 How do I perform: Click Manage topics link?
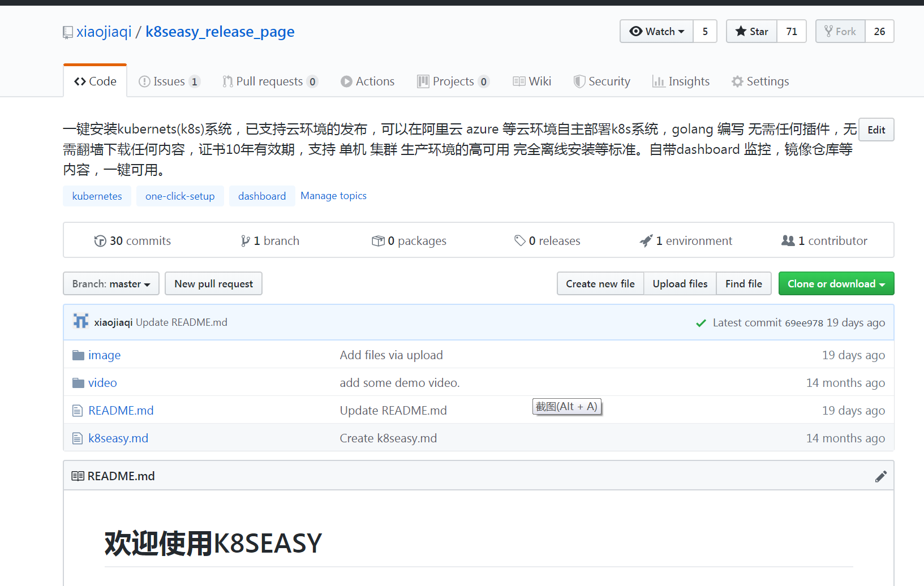pyautogui.click(x=333, y=196)
